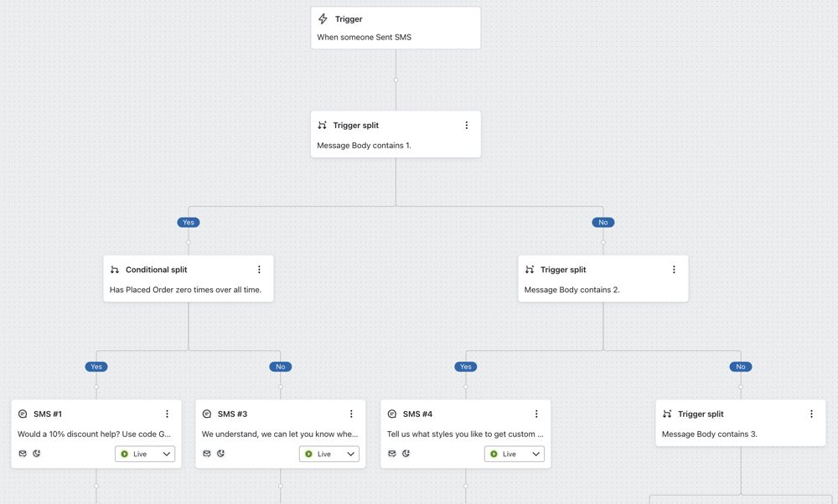
Task: Change the Live status dropdown on SMS #4
Action: tap(514, 454)
